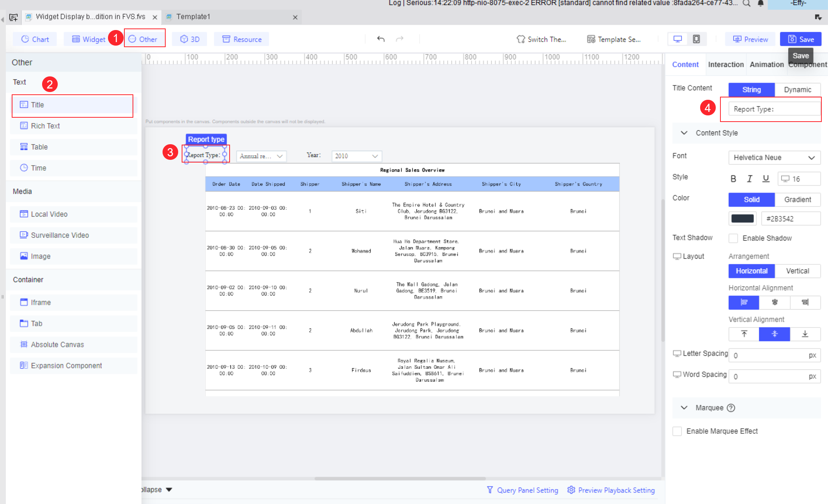
Task: Apply bold text style
Action: (733, 179)
